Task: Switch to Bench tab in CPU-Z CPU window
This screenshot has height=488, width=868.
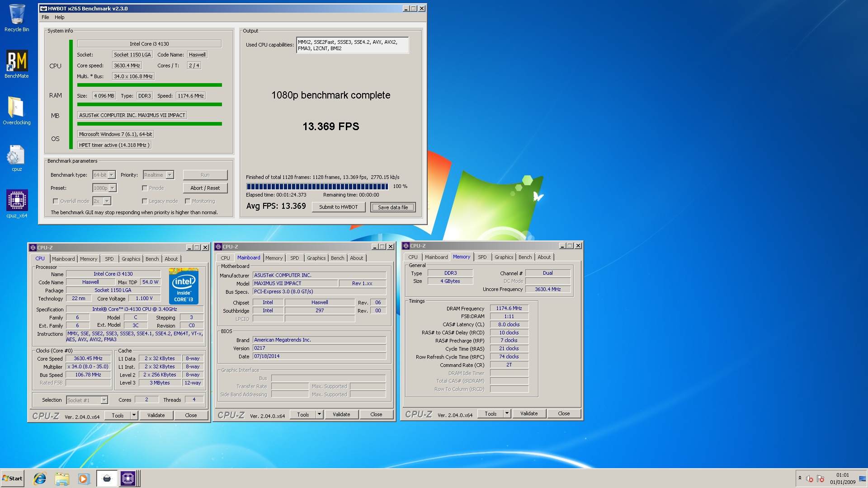Action: click(152, 259)
